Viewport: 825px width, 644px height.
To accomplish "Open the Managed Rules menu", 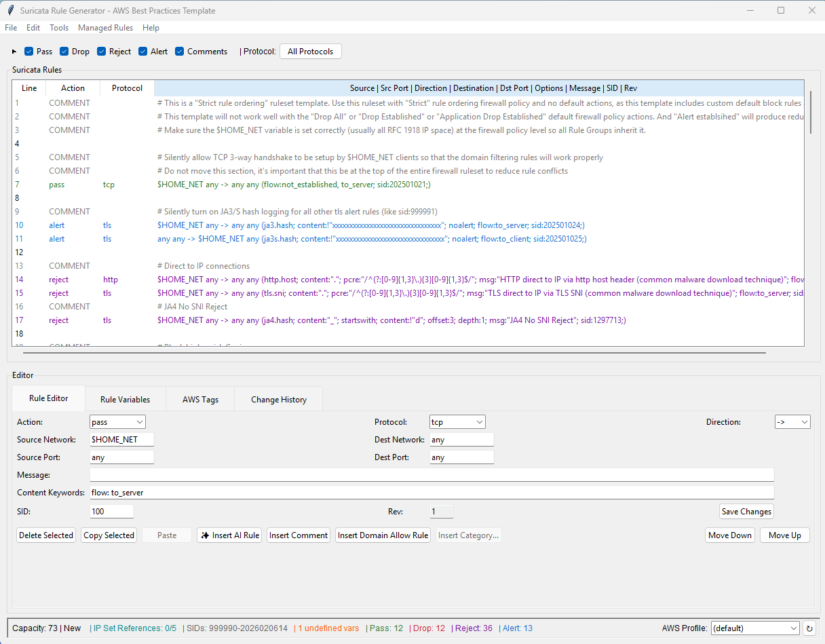I will click(105, 28).
